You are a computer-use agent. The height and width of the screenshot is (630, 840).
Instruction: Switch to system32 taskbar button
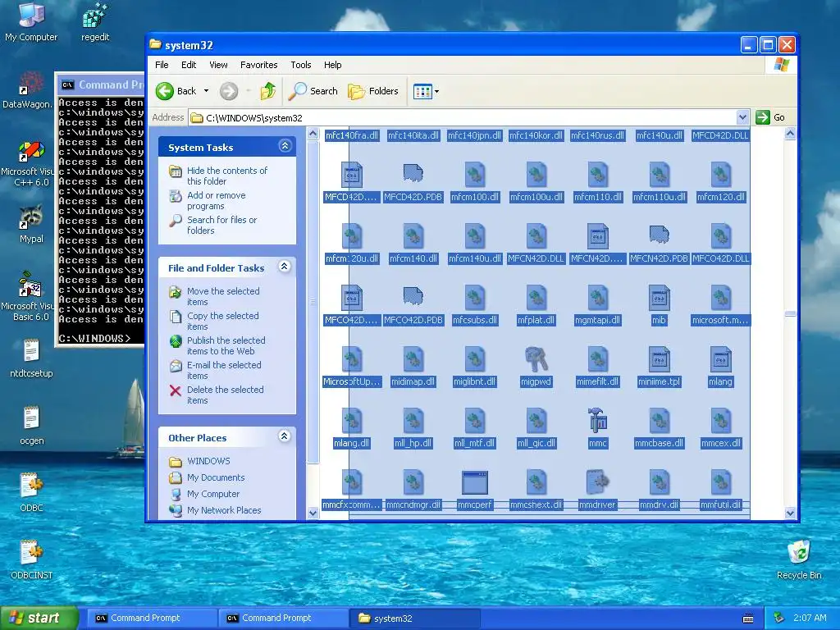tap(414, 619)
